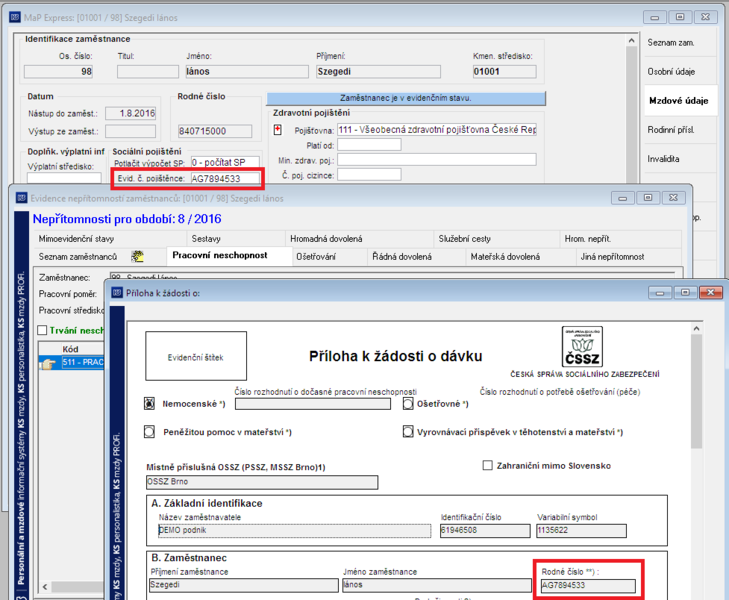Open Pojišťovna field with 111 - Všeobecná
Image resolution: width=729 pixels, height=600 pixels.
(x=437, y=130)
